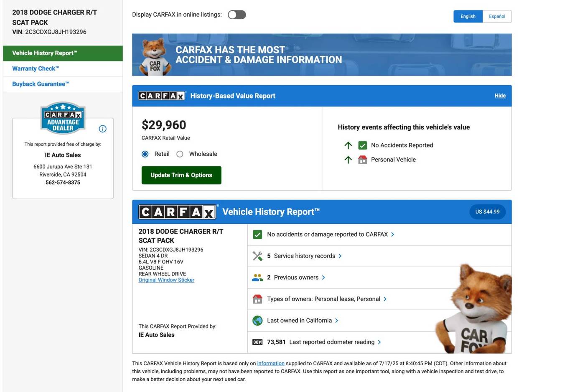Click the odometer icon beside 73,581
Viewport: 585px width, 392px height.
tap(257, 342)
